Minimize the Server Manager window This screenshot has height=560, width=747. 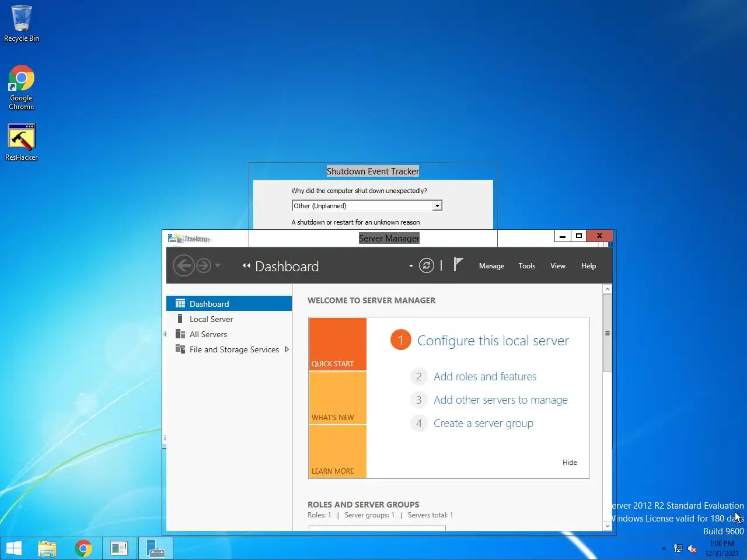click(x=563, y=236)
